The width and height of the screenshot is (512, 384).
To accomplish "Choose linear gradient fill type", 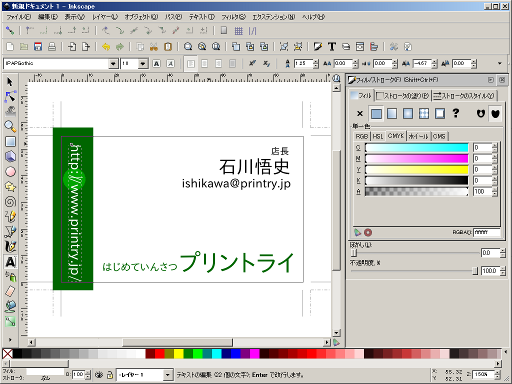I will coord(392,114).
